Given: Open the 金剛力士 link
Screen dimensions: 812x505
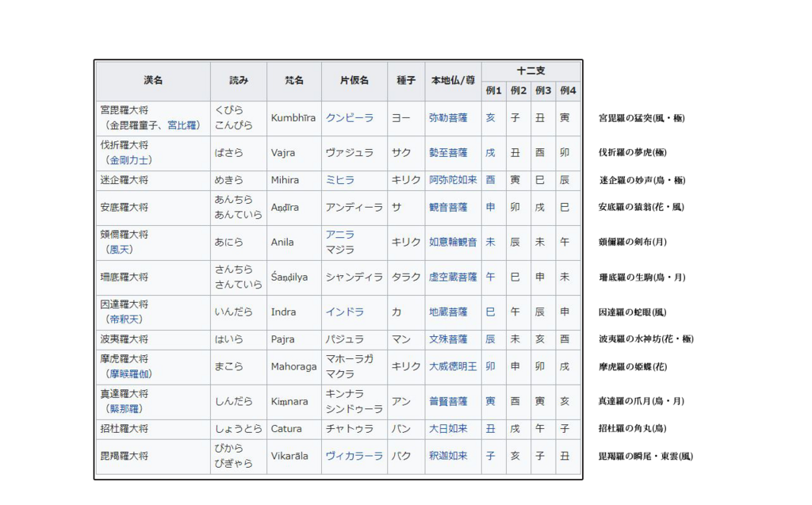Looking at the screenshot, I should tap(129, 160).
